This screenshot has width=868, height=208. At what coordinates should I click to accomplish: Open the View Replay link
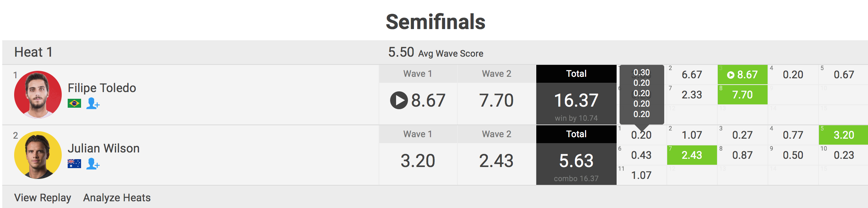[x=42, y=198]
